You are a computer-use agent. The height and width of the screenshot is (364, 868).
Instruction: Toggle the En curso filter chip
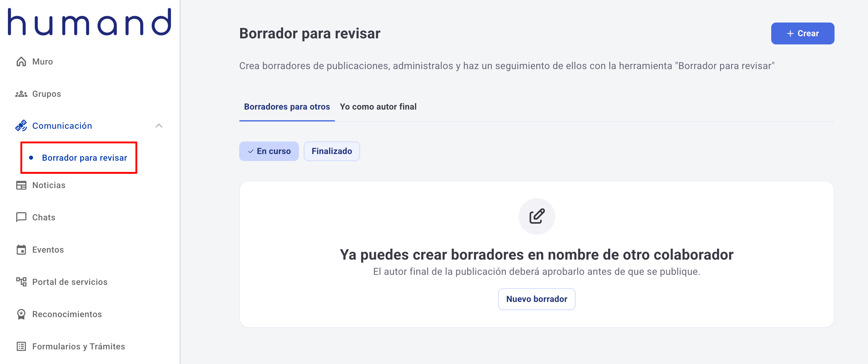tap(269, 151)
